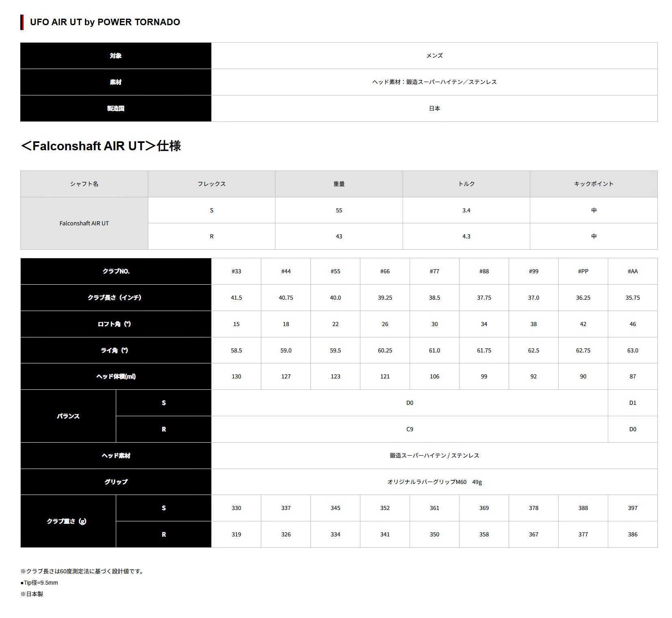
Task: Select club weight value "397"
Action: click(633, 508)
